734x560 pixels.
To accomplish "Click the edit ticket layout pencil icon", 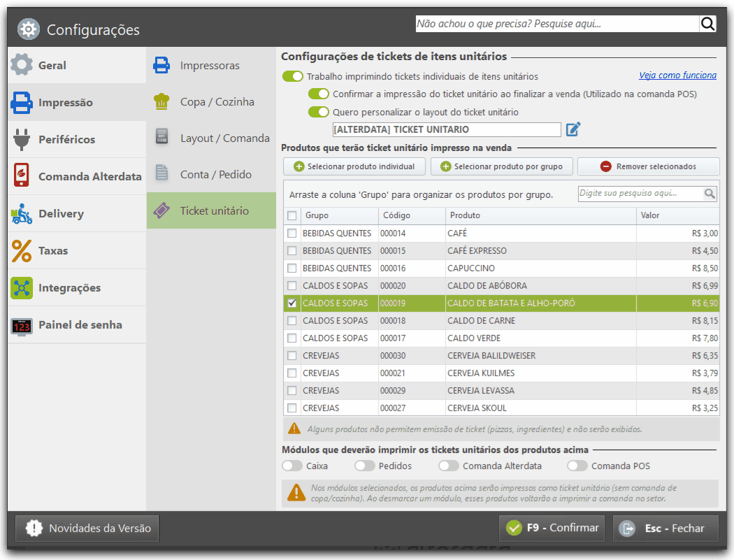I will [x=573, y=129].
